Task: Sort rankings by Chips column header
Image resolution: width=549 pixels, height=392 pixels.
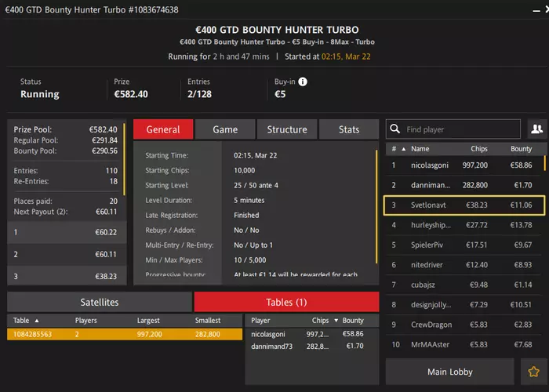Action: [479, 149]
